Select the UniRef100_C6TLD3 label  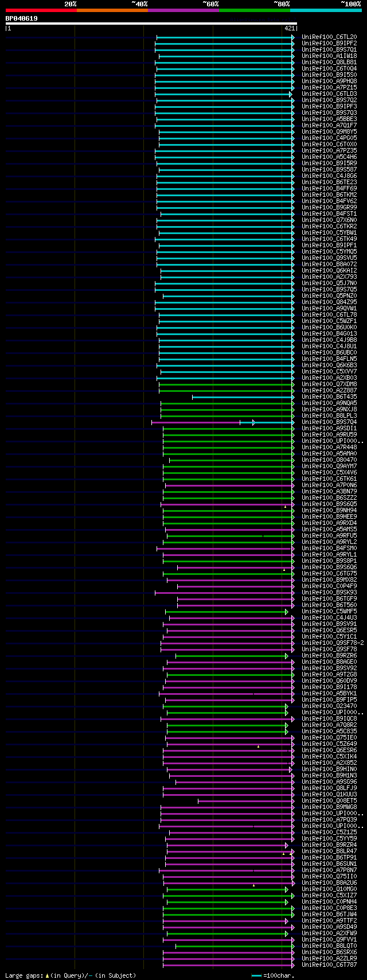point(329,94)
